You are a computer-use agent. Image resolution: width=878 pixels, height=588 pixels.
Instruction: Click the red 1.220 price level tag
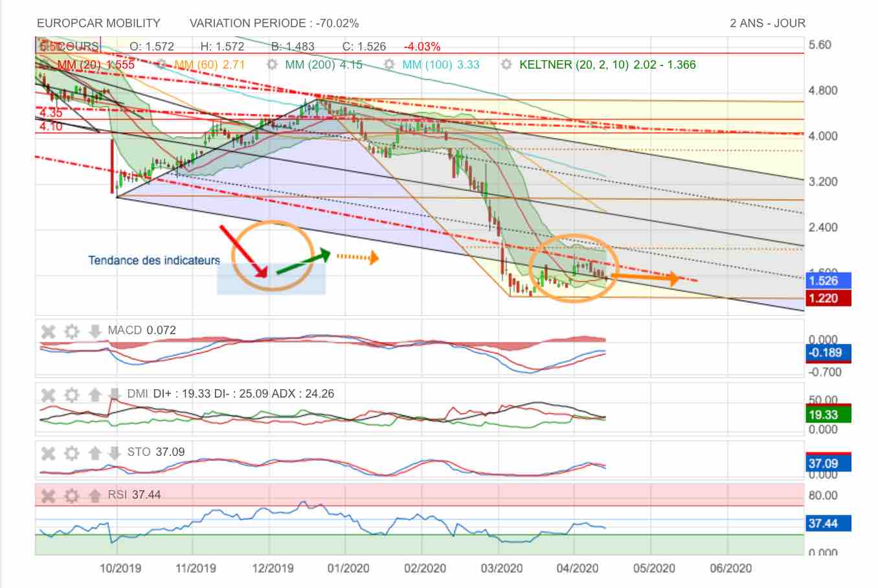pos(828,298)
